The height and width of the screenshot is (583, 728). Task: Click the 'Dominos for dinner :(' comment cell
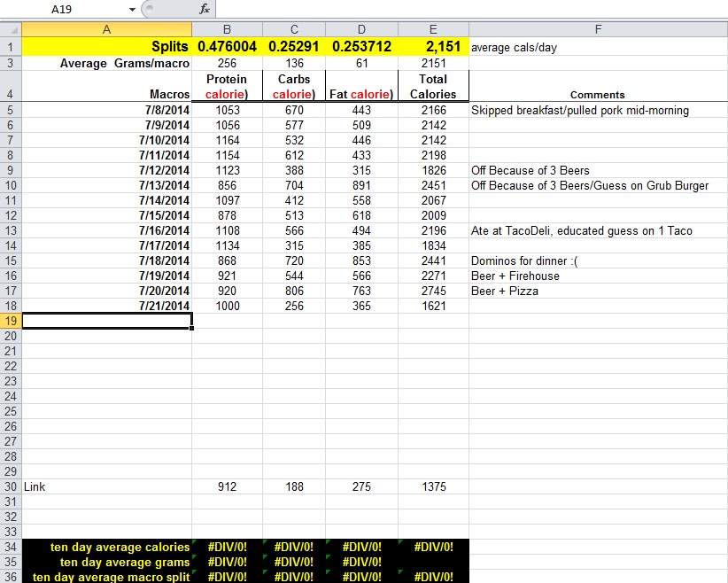click(x=598, y=260)
